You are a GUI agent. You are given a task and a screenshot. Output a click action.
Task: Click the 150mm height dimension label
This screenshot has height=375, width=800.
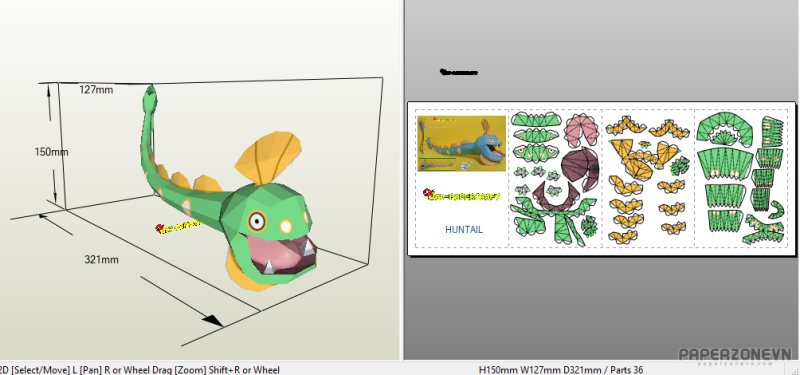tap(52, 152)
